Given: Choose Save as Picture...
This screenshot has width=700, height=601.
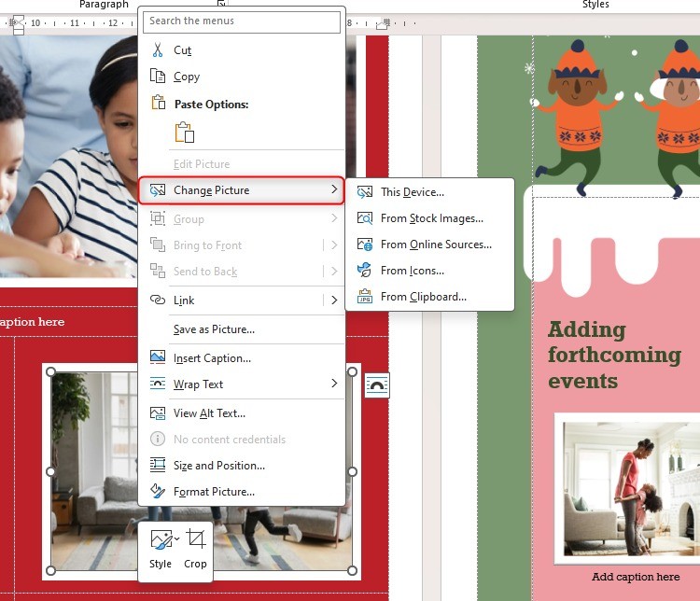Looking at the screenshot, I should tap(242, 329).
